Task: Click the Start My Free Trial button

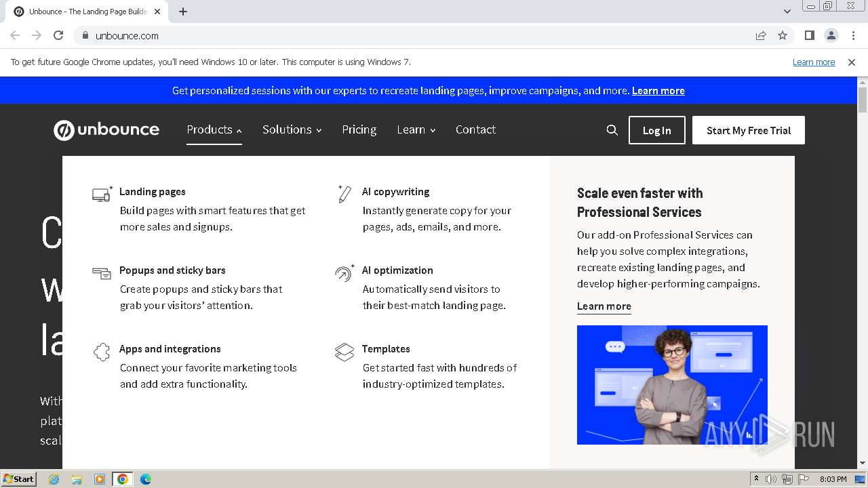Action: click(749, 130)
